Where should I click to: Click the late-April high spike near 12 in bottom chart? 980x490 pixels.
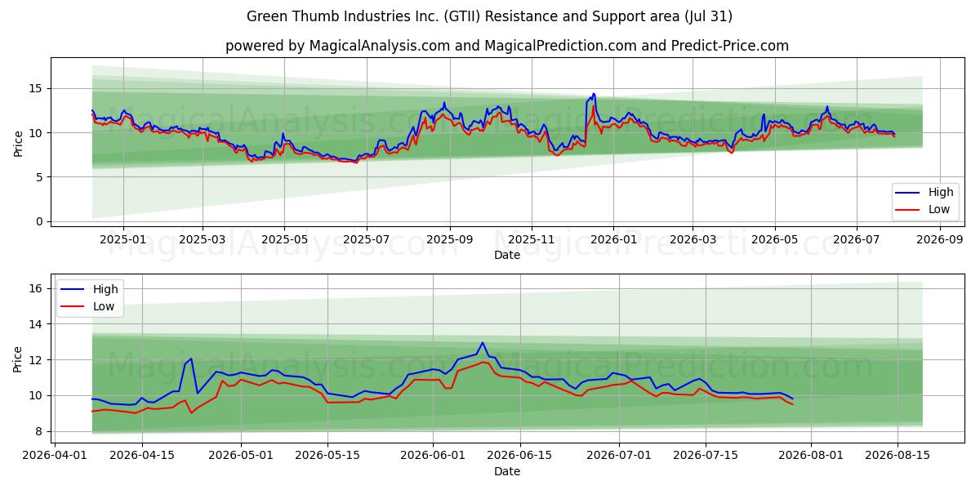[x=191, y=359]
